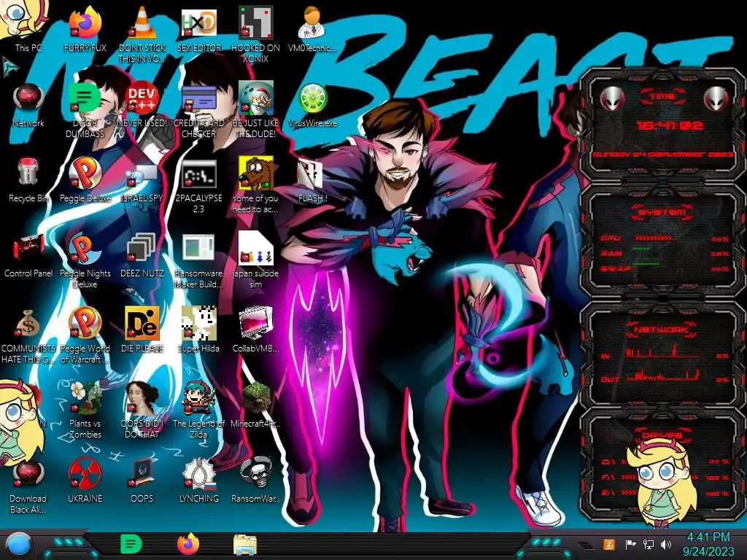747x560 pixels.
Task: Click the NETWORK gadget IN graph
Action: (x=662, y=352)
